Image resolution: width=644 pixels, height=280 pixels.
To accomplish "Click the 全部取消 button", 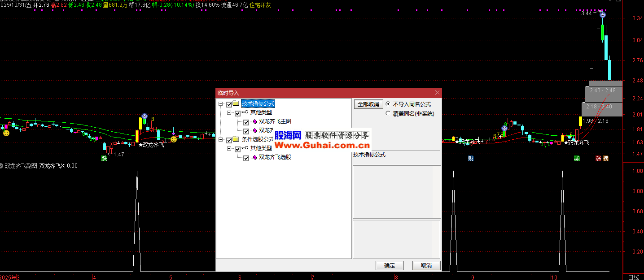I will tap(368, 104).
